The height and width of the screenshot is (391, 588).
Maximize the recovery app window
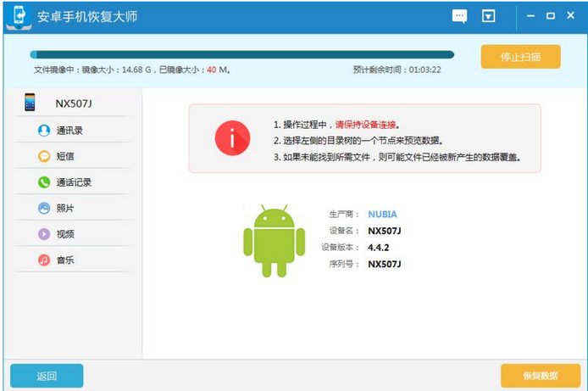pyautogui.click(x=551, y=16)
